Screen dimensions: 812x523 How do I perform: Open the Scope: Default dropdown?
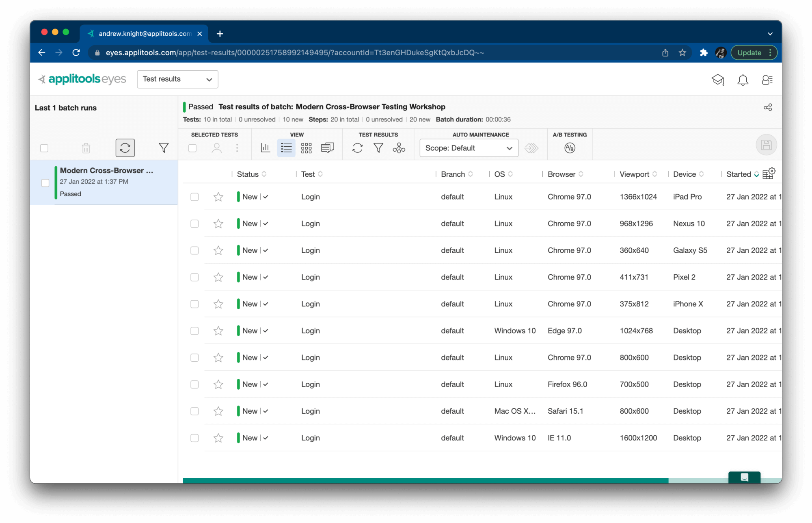point(468,148)
